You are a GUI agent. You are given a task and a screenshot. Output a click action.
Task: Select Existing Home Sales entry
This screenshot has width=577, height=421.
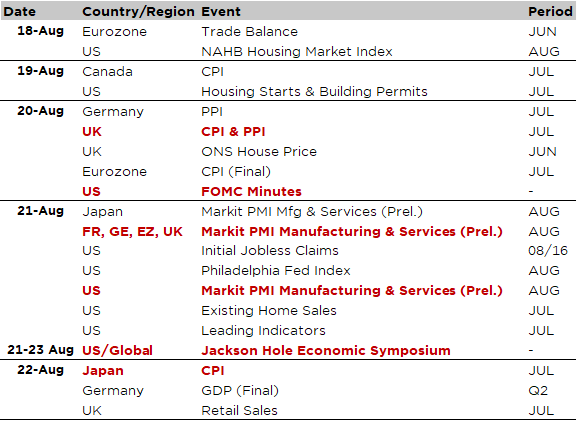pyautogui.click(x=269, y=311)
